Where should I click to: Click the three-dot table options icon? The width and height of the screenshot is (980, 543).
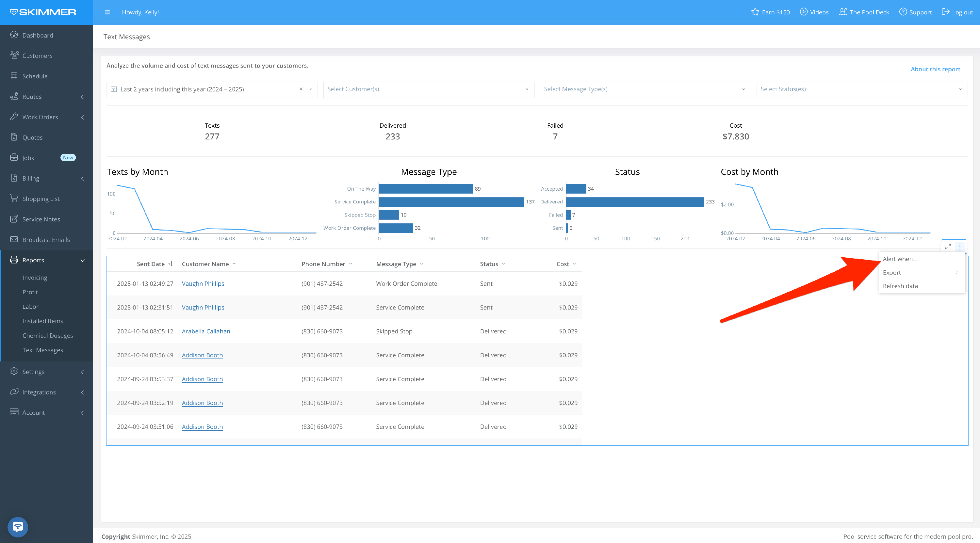960,247
